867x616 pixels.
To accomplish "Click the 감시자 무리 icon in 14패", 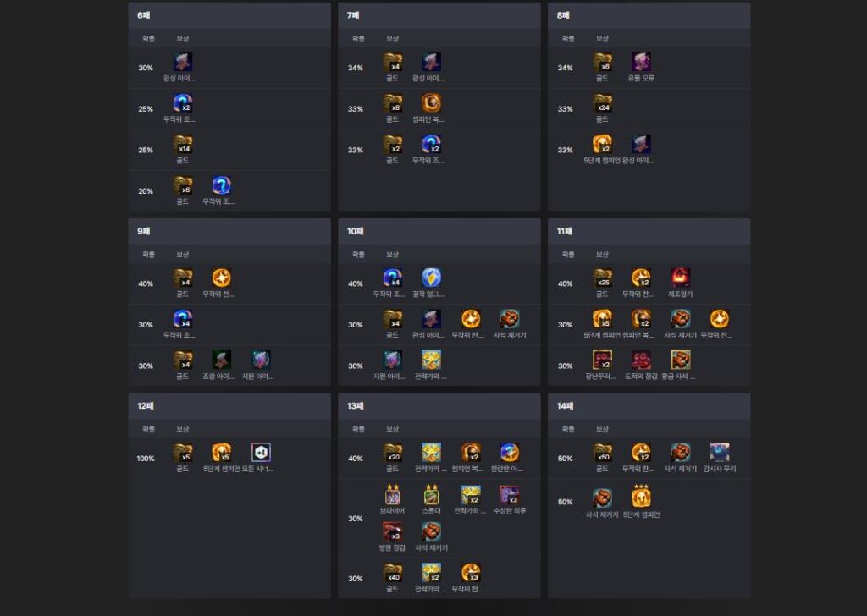I will coord(720,453).
